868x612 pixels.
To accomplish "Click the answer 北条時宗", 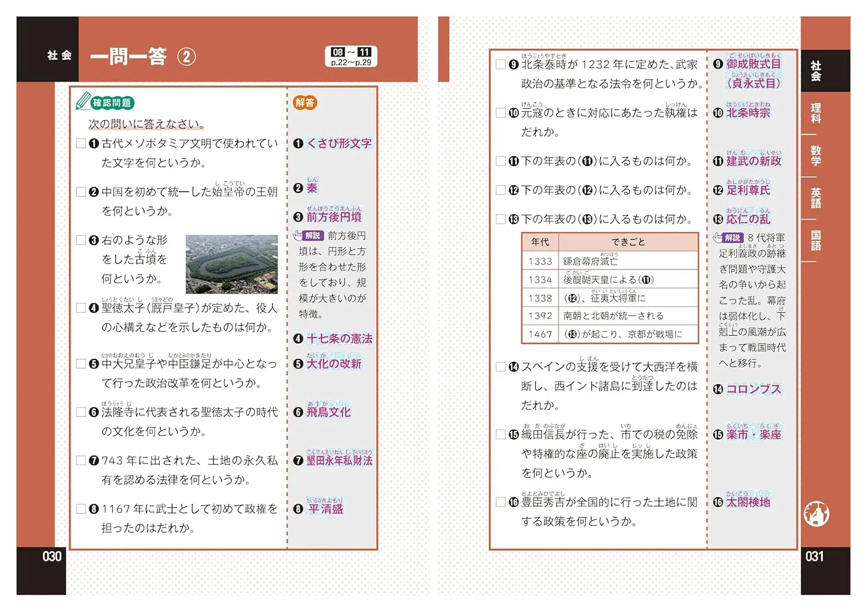I will (x=748, y=113).
